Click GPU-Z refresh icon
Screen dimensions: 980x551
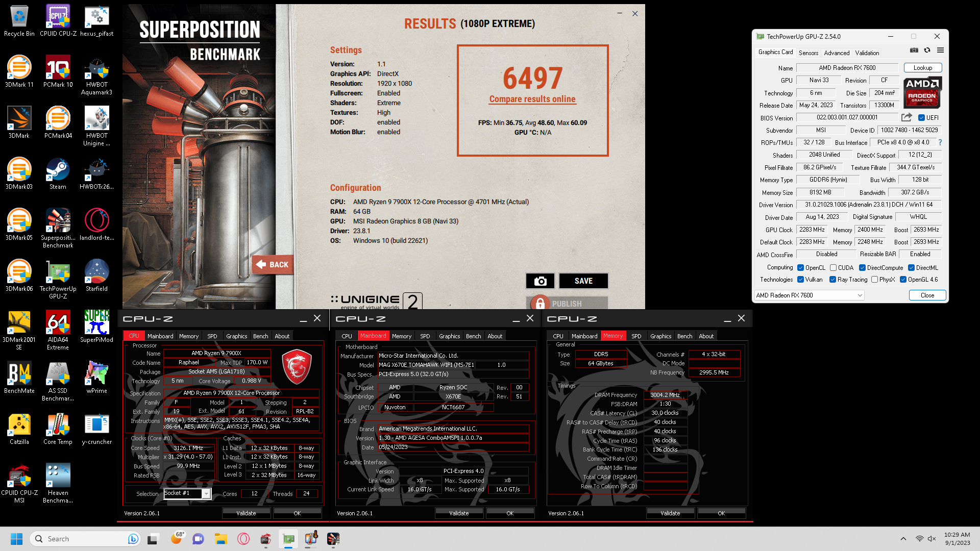click(x=927, y=51)
